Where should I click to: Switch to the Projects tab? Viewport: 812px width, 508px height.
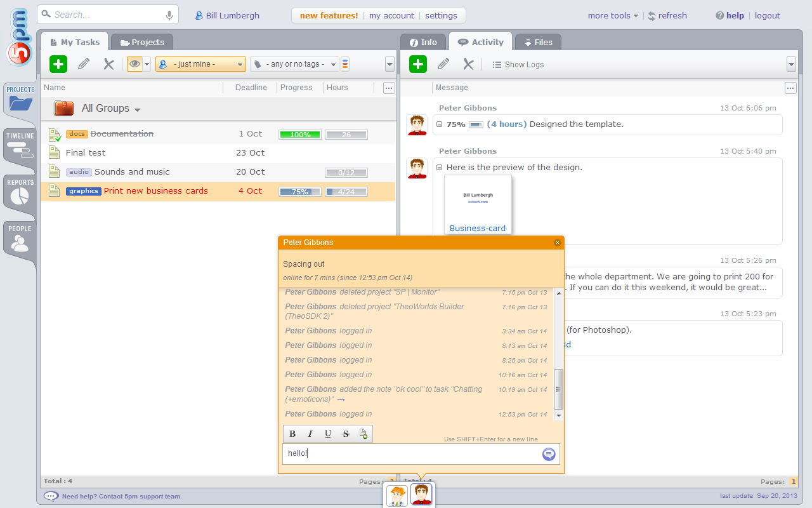(142, 43)
